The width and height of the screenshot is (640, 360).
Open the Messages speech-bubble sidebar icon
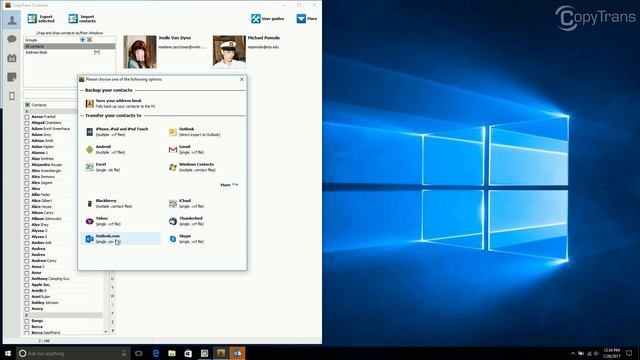[12, 39]
